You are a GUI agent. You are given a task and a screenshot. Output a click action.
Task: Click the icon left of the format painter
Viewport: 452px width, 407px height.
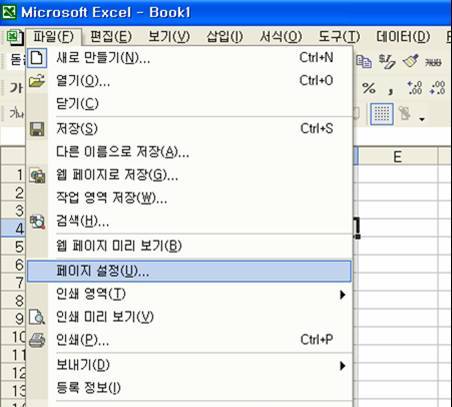[x=387, y=62]
